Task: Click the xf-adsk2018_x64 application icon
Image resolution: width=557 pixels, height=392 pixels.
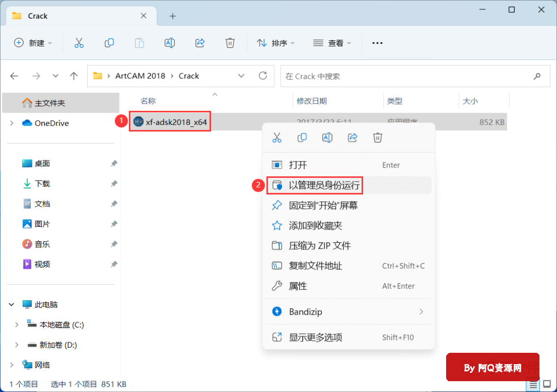Action: [138, 122]
